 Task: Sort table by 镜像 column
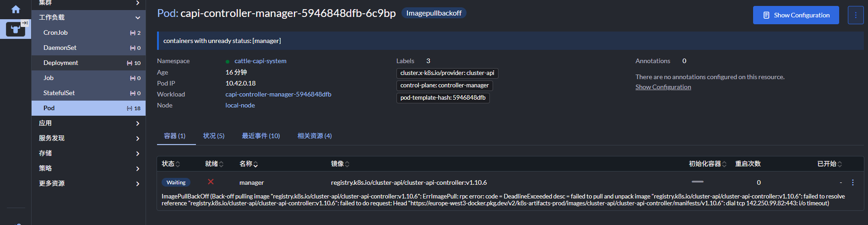pos(340,164)
